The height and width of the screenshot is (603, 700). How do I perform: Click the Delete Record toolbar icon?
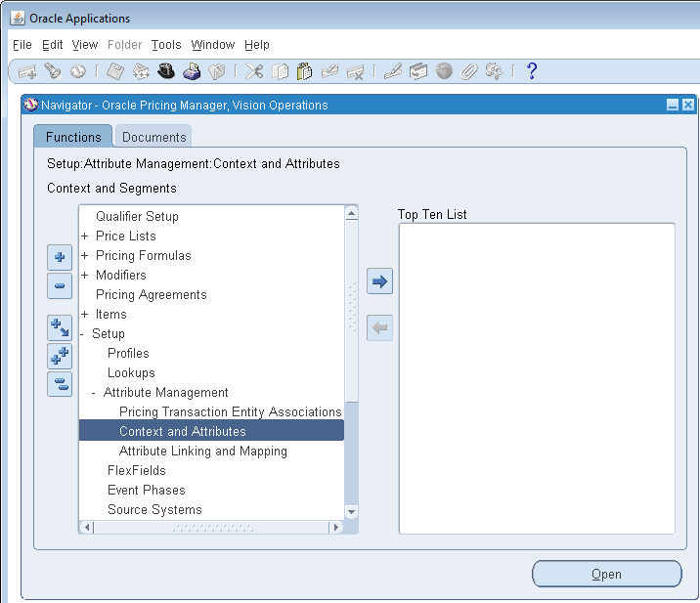tap(355, 71)
